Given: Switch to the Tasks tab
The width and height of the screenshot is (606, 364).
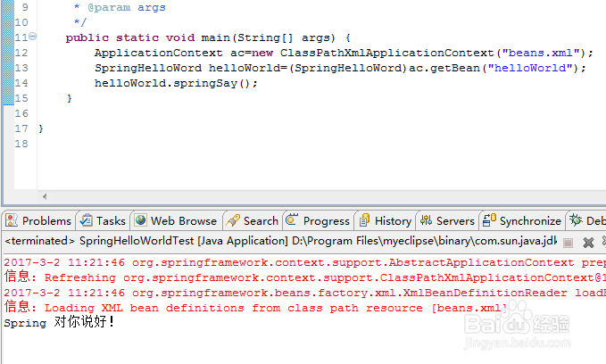Looking at the screenshot, I should 103,220.
